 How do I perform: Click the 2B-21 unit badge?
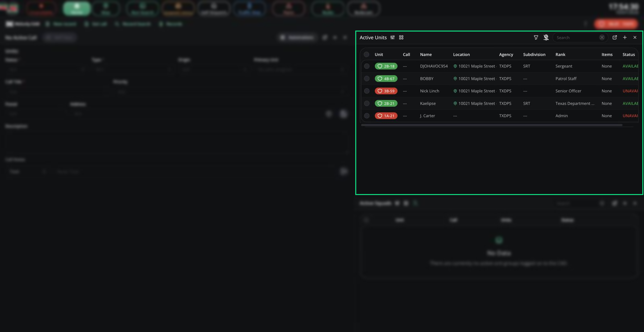[386, 103]
